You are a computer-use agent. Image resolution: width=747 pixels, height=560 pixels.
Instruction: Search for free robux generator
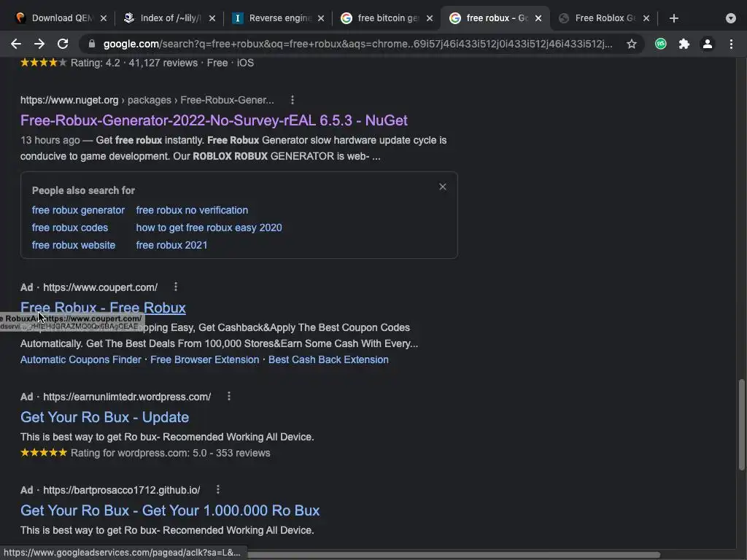pyautogui.click(x=78, y=210)
